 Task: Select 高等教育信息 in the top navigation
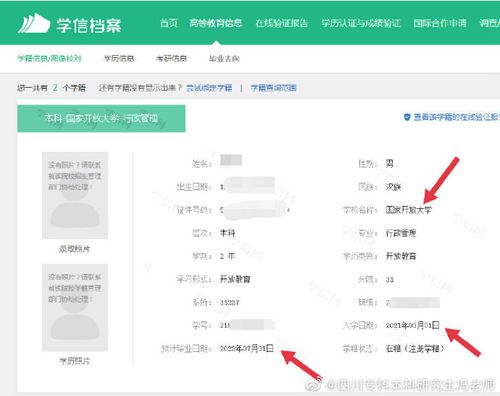(x=216, y=23)
